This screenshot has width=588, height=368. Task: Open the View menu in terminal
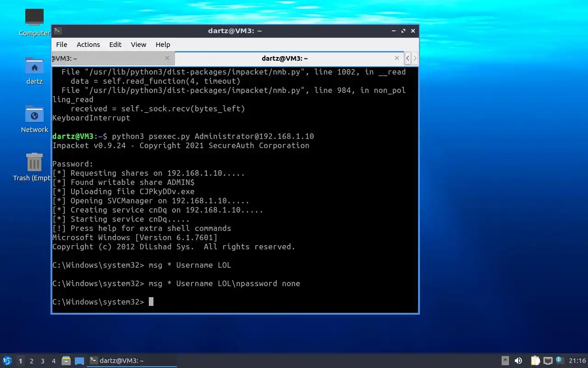click(x=138, y=45)
